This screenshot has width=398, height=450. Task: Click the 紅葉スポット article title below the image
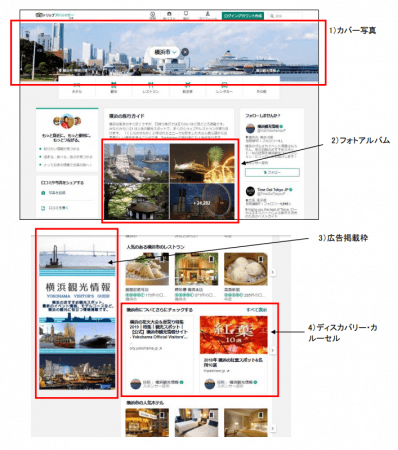point(233,362)
